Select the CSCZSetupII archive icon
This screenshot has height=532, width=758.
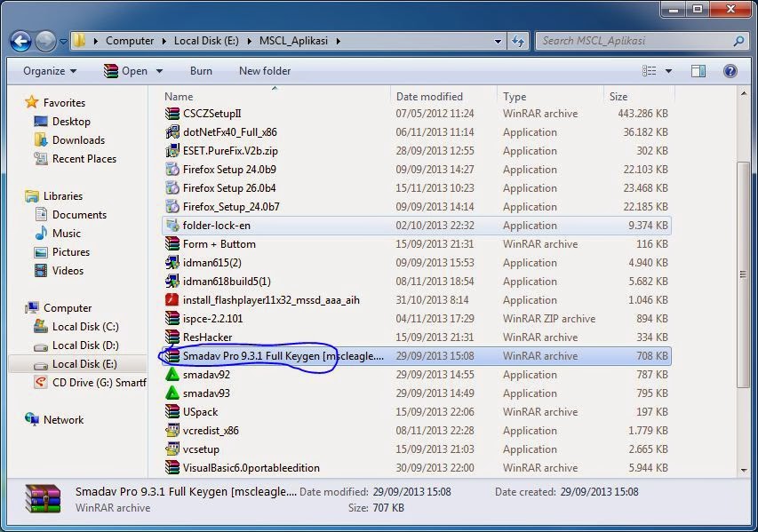pyautogui.click(x=172, y=114)
